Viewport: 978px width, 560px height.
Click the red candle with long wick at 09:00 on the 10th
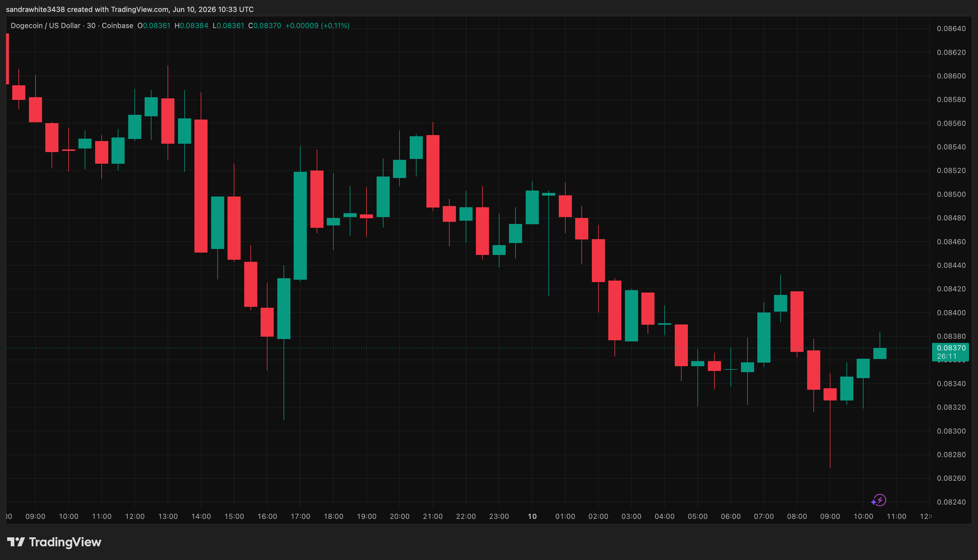point(830,394)
